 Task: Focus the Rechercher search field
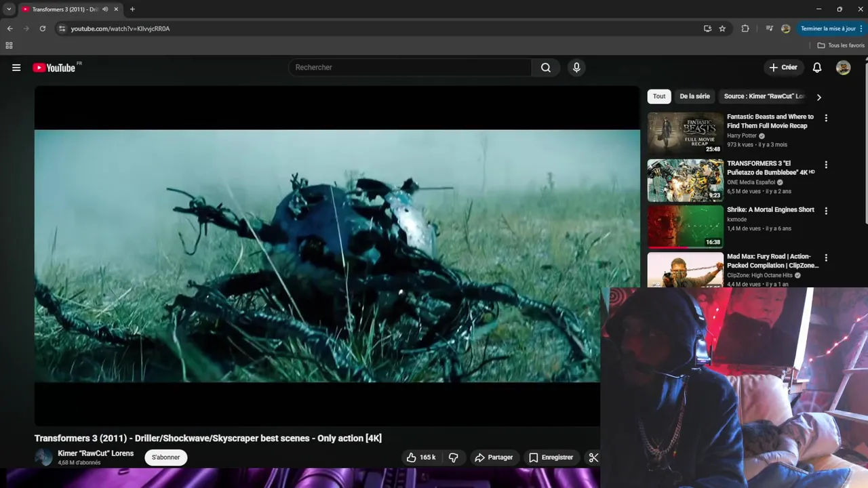pos(410,67)
